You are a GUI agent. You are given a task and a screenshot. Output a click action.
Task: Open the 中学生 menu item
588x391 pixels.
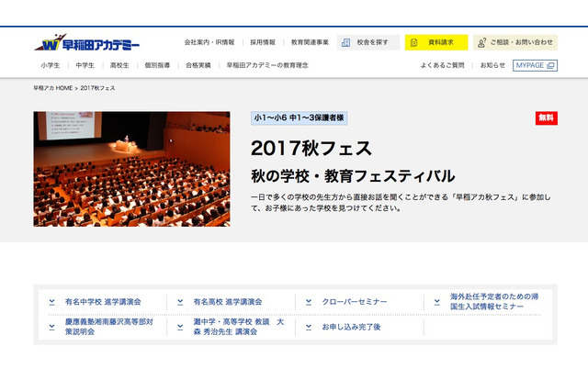(85, 65)
